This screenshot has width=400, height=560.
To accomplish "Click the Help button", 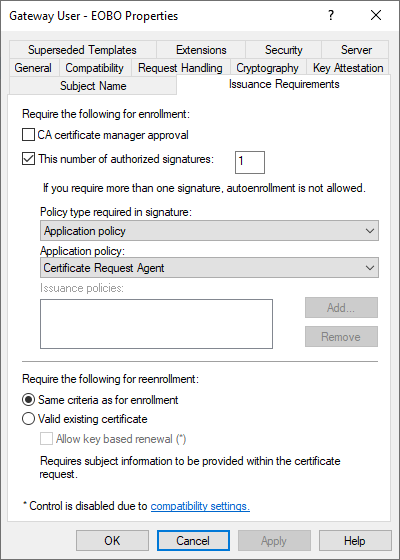I will click(x=355, y=541).
